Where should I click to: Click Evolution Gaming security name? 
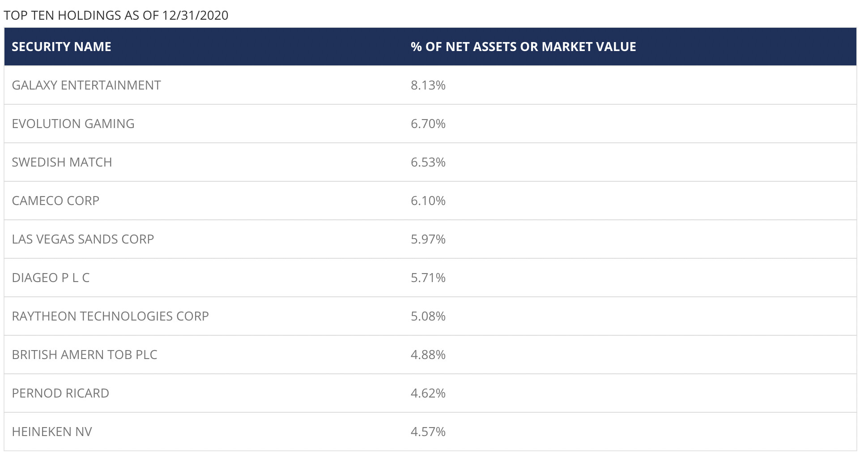pos(73,124)
